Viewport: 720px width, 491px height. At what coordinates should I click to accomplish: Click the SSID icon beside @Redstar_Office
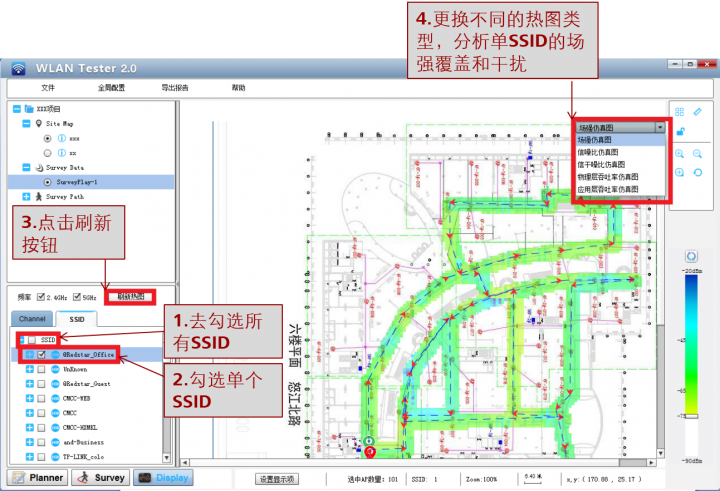click(x=55, y=355)
